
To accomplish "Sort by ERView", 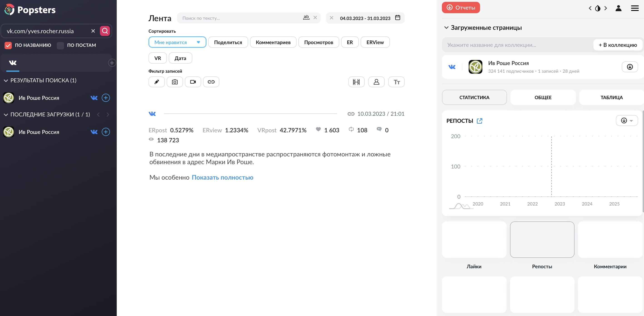I will coord(375,42).
